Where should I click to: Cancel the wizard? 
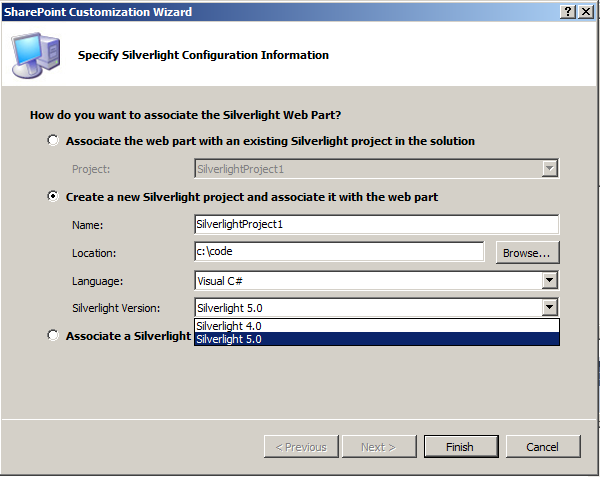tap(543, 446)
